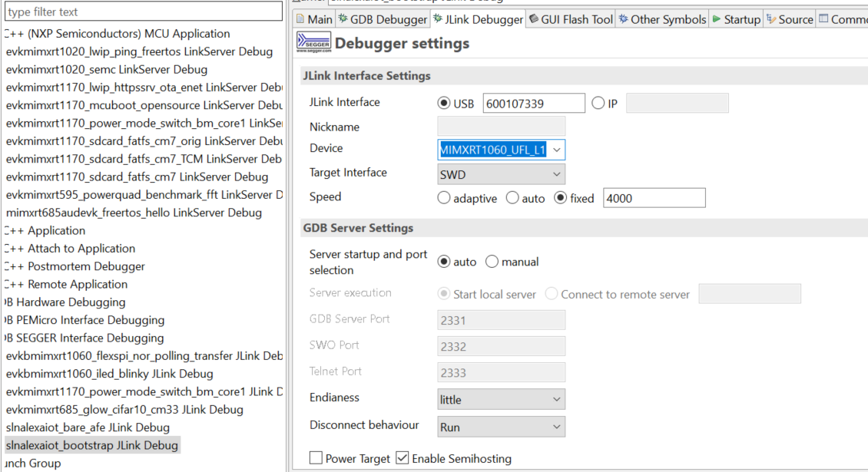Select evkbmimxrt1060_iled_blinky JLink Debug configuration

(x=110, y=374)
